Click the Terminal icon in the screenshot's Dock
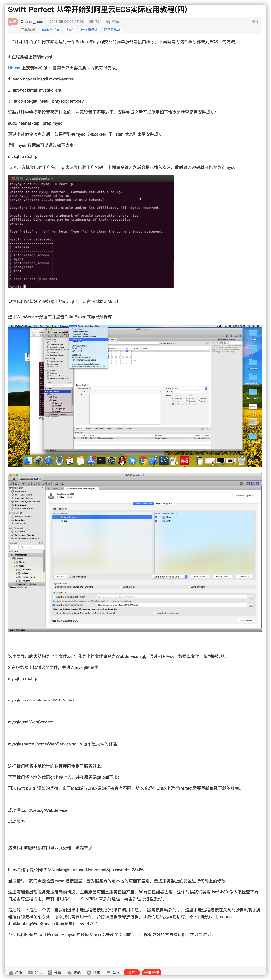Viewport: 271px width, 980px height. click(101, 461)
